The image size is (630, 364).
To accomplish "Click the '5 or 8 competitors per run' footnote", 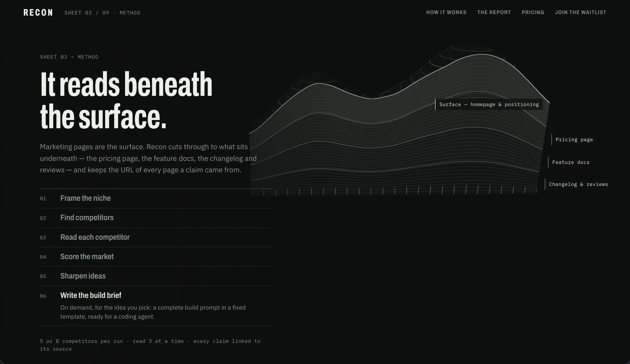I will tap(150, 345).
